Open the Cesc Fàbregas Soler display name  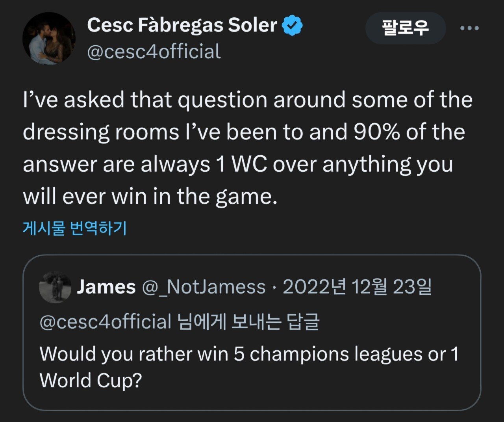(182, 25)
